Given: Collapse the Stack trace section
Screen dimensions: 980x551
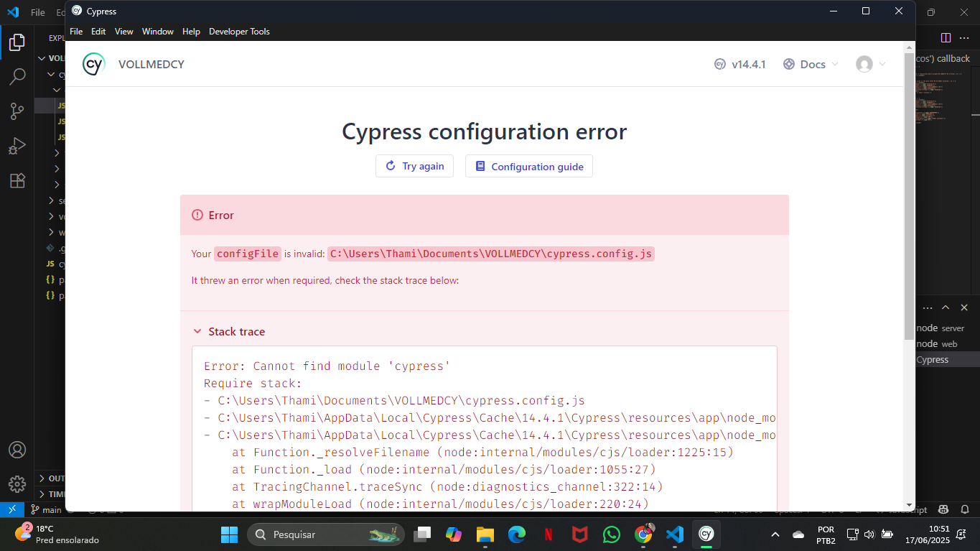Looking at the screenshot, I should point(229,331).
